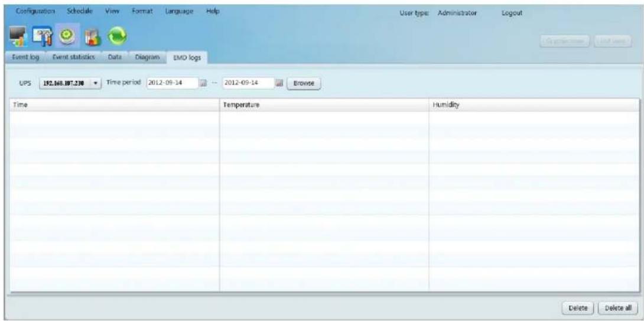
Task: Switch to the Data tab
Action: [115, 57]
